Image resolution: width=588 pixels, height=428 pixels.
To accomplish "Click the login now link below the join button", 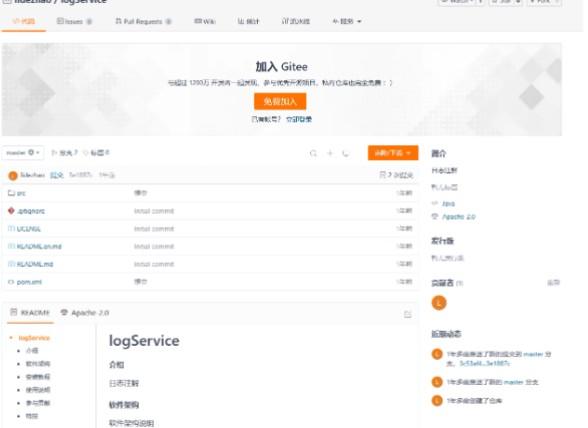I will click(299, 119).
